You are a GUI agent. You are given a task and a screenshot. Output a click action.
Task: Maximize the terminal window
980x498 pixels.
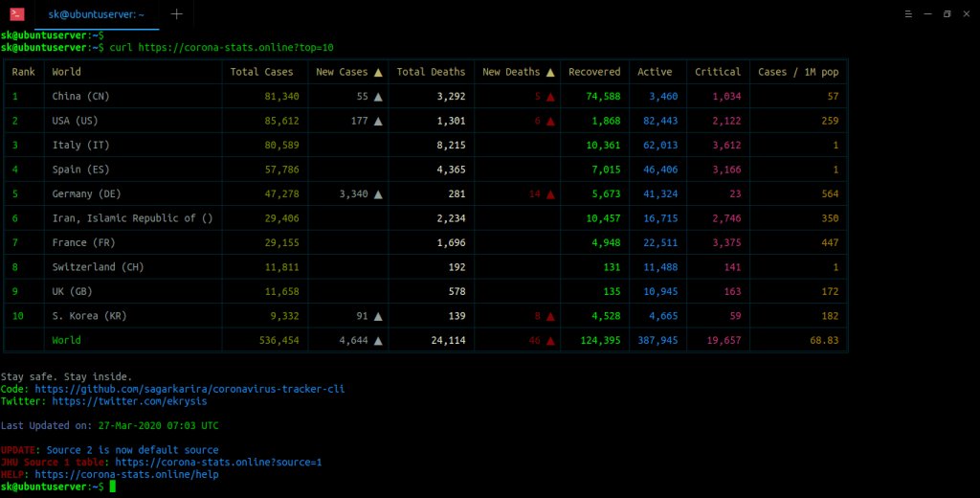coord(947,14)
